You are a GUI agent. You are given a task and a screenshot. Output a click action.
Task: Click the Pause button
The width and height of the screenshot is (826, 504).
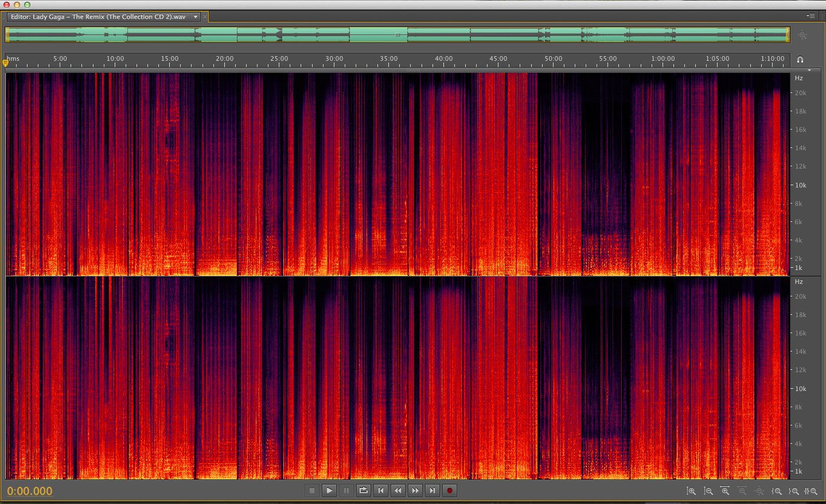click(x=346, y=490)
